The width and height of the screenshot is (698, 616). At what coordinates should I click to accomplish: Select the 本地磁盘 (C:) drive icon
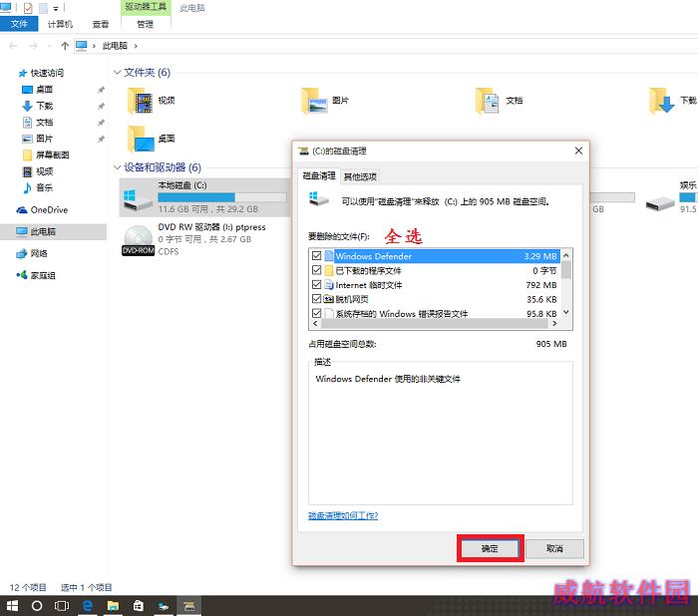tap(138, 198)
